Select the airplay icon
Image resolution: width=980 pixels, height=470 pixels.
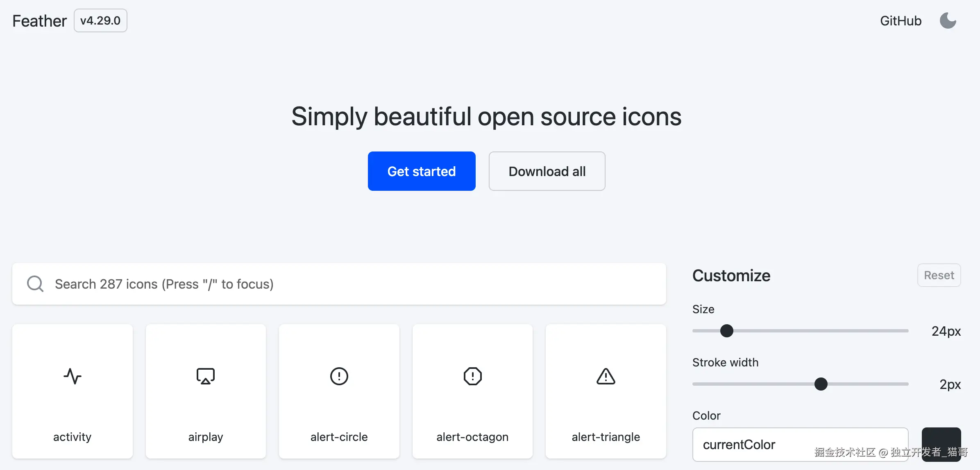[206, 376]
